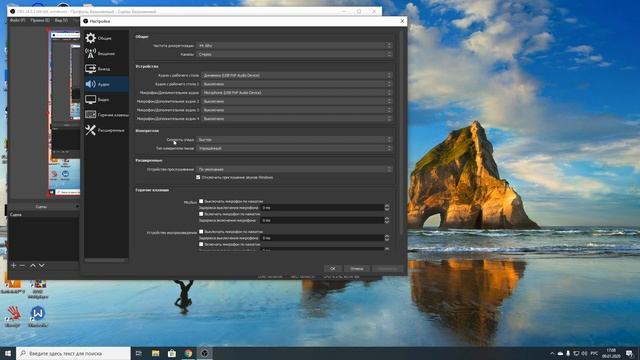This screenshot has width=640, height=360.
Task: Enable playback device 'Включать микрофон по нажатии' checkbox
Action: (201, 244)
